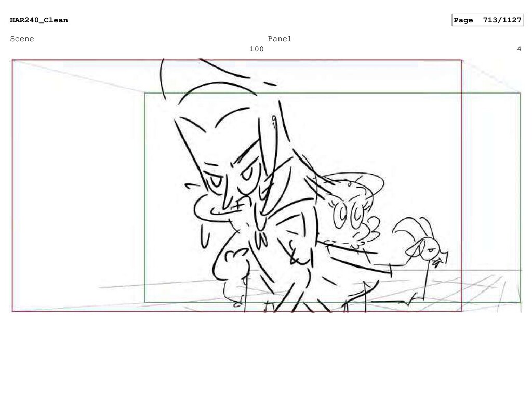Select the scene number 100
The image size is (532, 412).
point(257,49)
